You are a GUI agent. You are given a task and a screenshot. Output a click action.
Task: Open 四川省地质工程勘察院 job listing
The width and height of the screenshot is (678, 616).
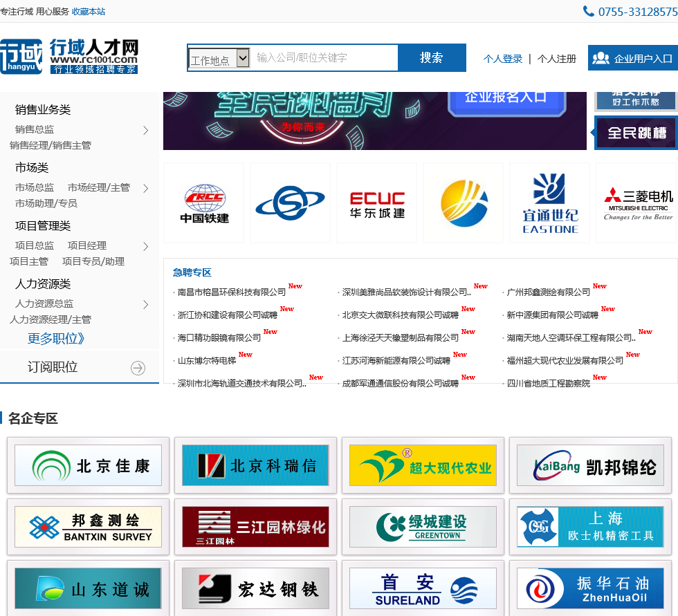tap(548, 384)
